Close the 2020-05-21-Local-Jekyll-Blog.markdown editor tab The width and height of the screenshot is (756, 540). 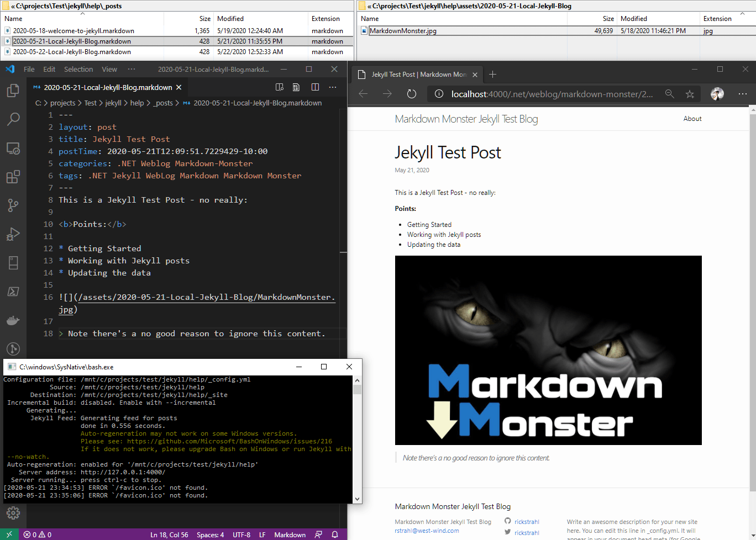click(179, 87)
